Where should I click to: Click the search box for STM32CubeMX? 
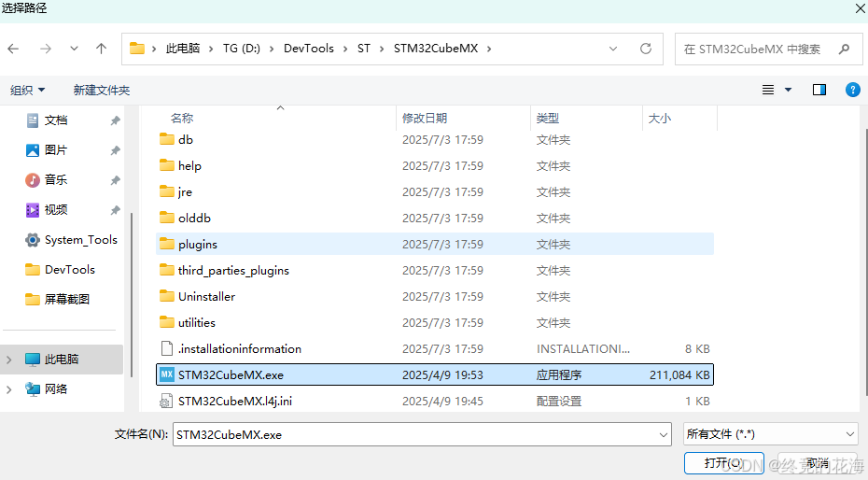coord(768,49)
